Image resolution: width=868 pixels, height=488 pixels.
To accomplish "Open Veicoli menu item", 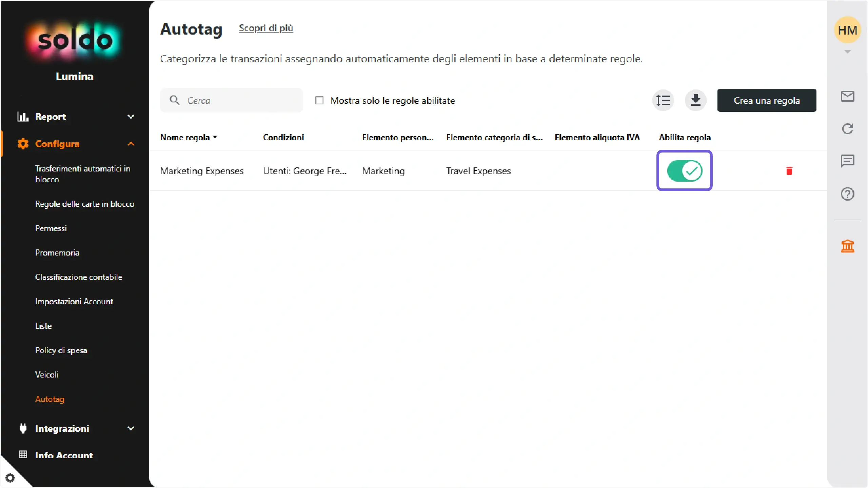I will (x=47, y=374).
